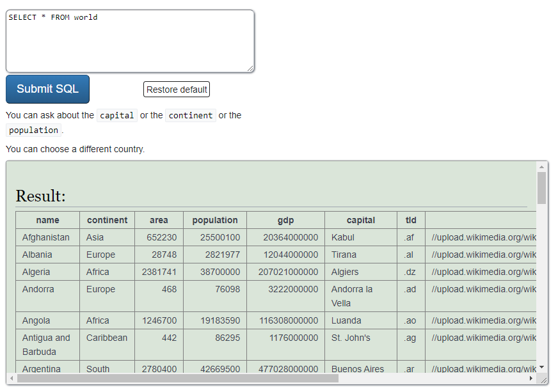Click the Andorra la Vella capital cell
The image size is (558, 392).
click(x=351, y=296)
